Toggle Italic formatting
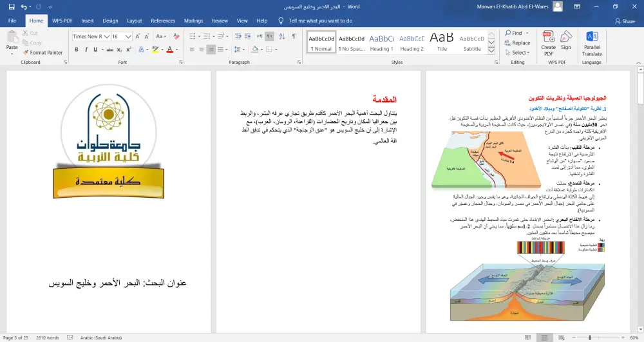This screenshot has height=342, width=644. point(86,50)
